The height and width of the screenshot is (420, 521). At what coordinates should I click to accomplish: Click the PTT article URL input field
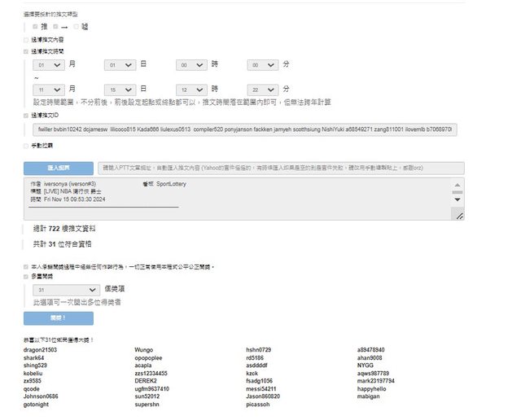point(281,168)
